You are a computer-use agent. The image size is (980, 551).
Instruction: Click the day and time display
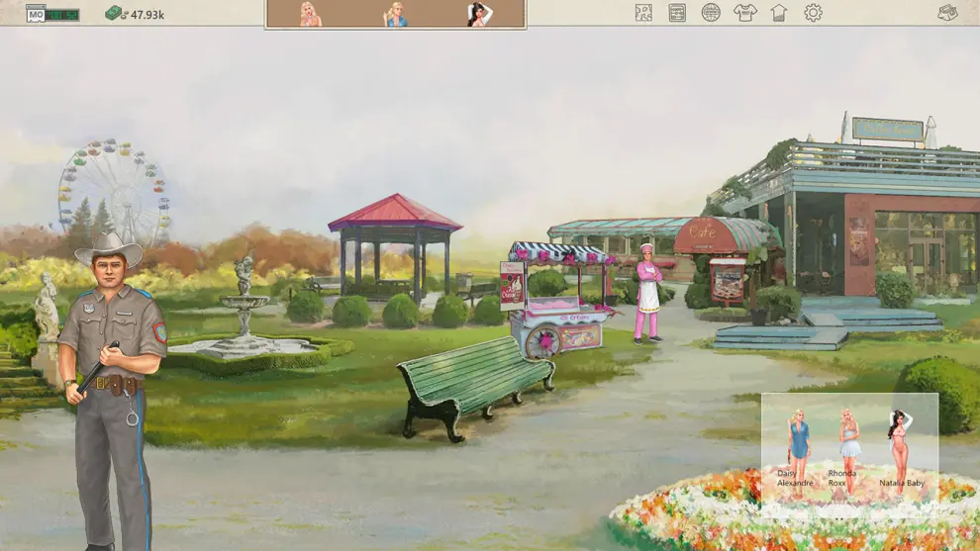point(51,15)
